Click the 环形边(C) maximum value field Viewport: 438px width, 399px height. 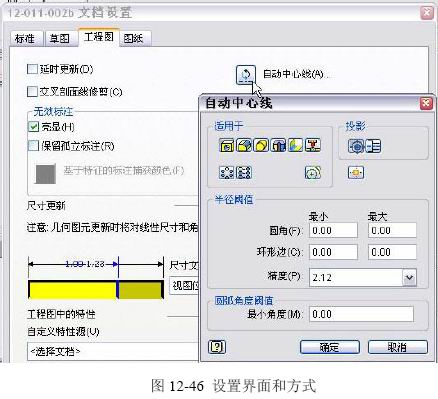click(392, 252)
